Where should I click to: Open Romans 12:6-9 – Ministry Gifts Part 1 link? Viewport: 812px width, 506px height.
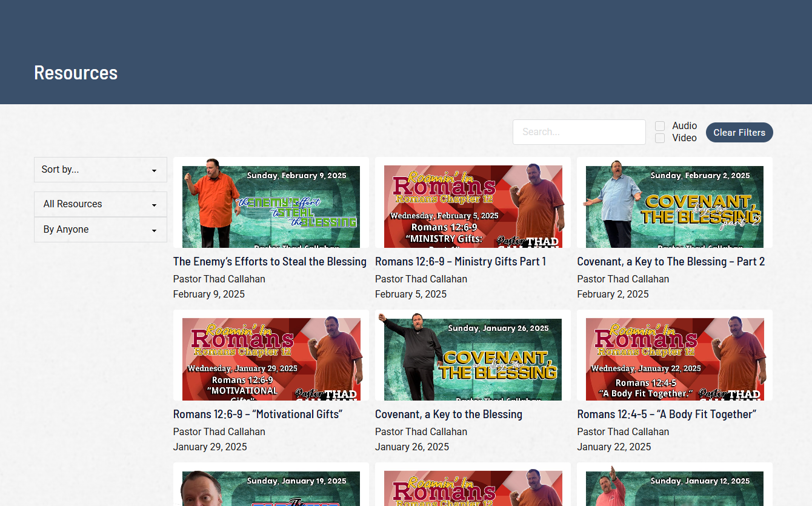[x=461, y=262]
